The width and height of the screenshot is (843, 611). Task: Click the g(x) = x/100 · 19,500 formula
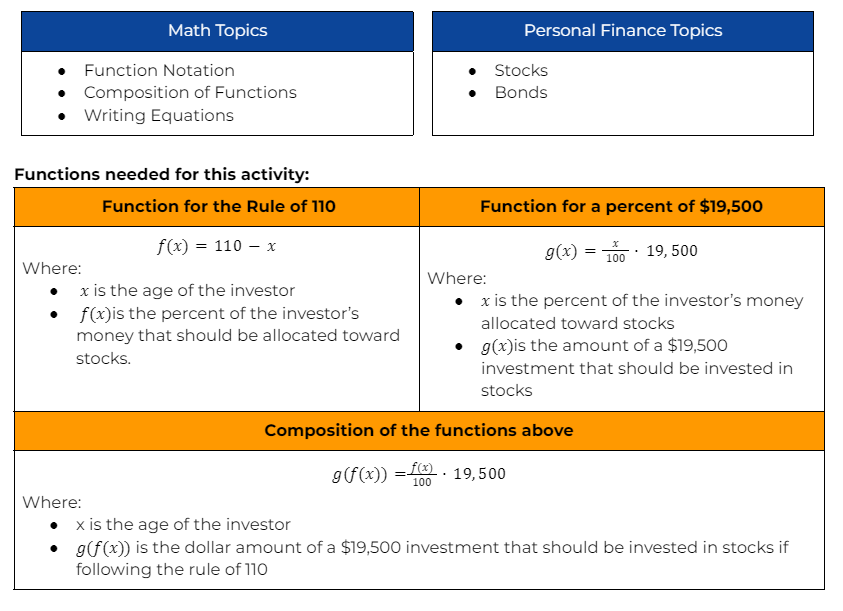tap(621, 251)
